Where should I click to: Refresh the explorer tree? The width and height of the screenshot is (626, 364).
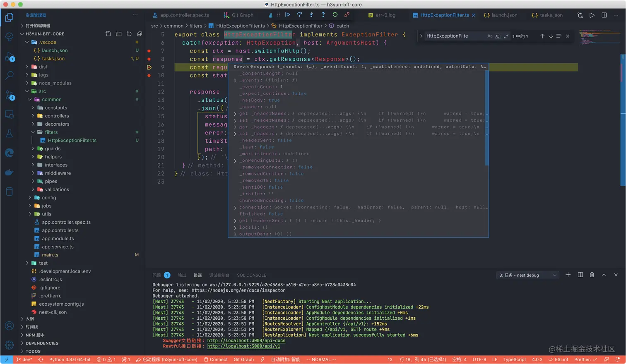pos(129,34)
